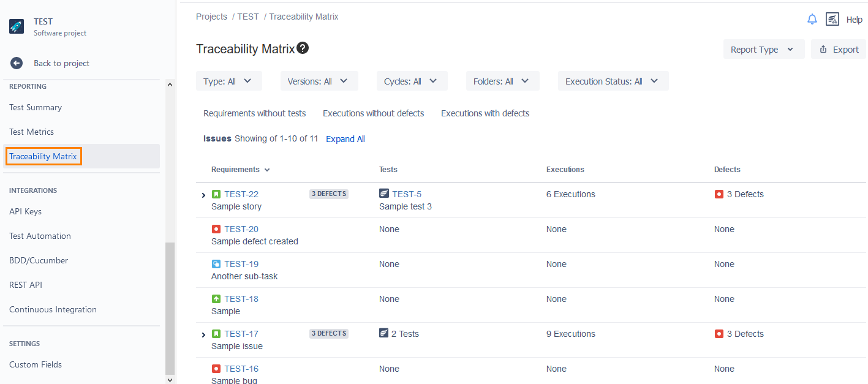
Task: Click the sidebar scroll down arrow
Action: click(x=170, y=380)
